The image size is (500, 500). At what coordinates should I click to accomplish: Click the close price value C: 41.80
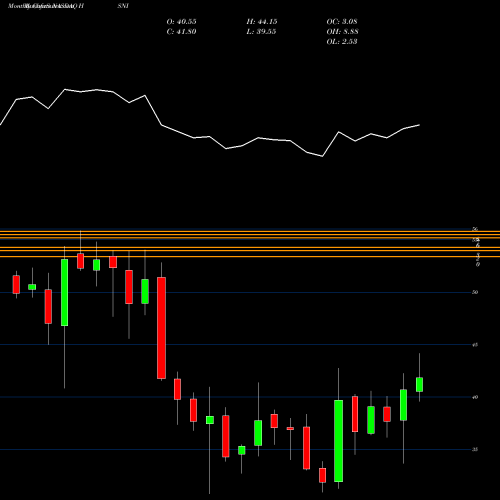(x=181, y=32)
